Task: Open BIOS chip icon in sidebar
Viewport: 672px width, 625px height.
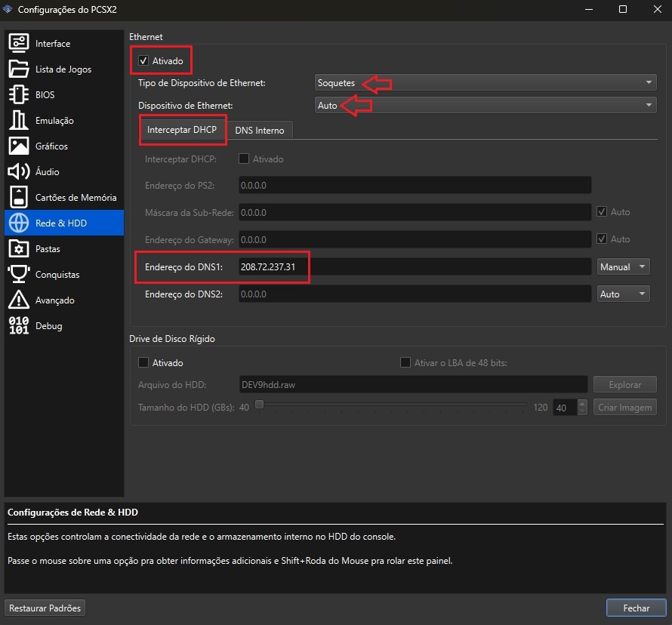Action: click(18, 95)
